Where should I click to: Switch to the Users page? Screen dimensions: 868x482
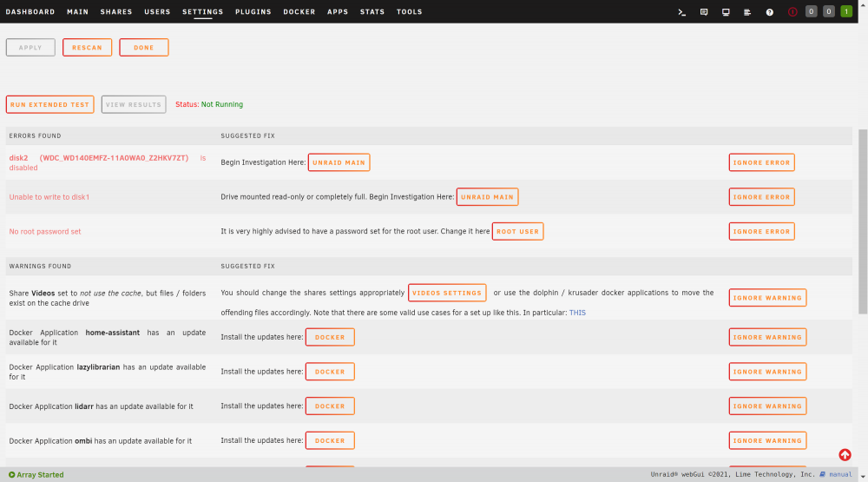[157, 11]
